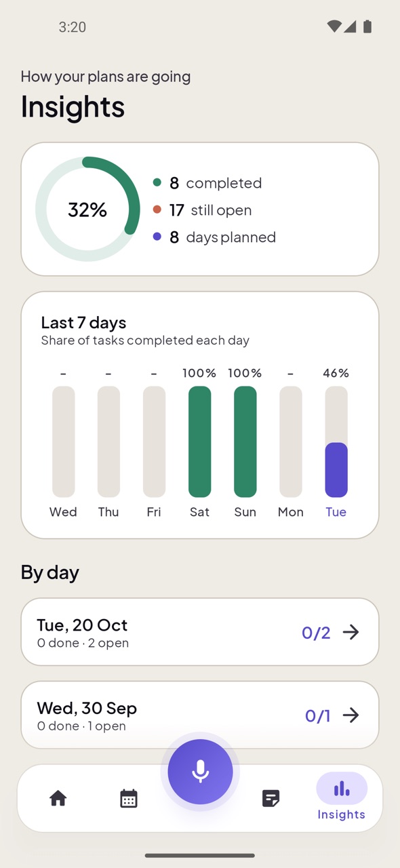The height and width of the screenshot is (868, 400).
Task: Tap the 8 completed legend item
Action: 207,183
